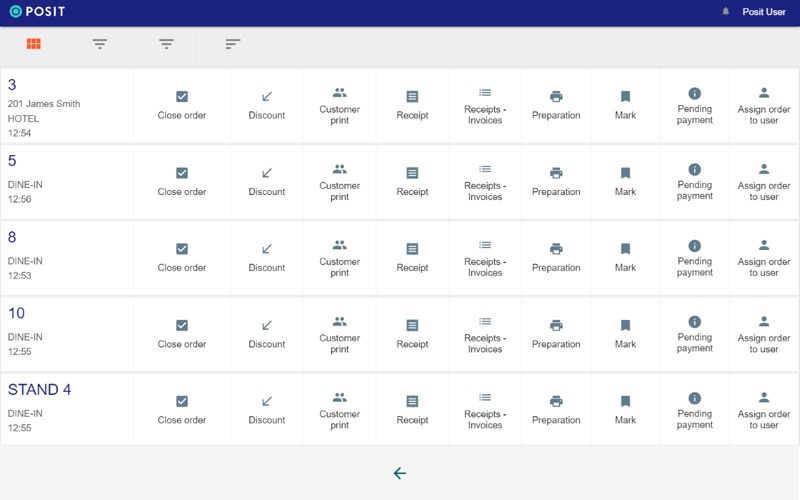Set Pending payment for order 5
Screen dimensions: 800x500
(x=695, y=182)
